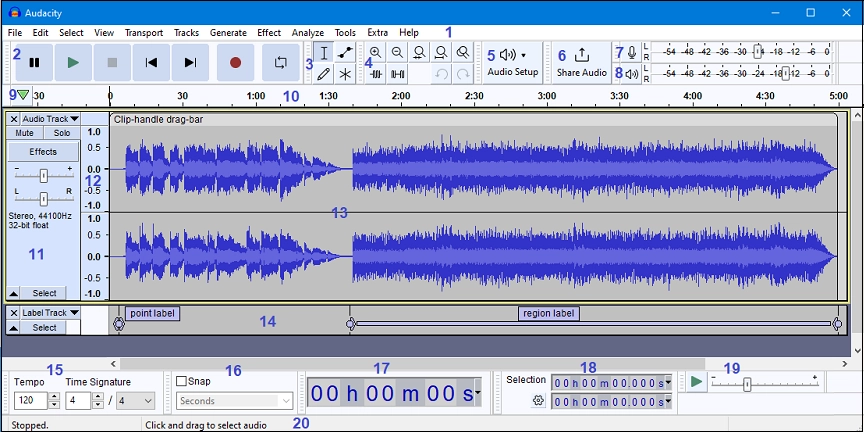Viewport: 864px width, 432px height.
Task: Click the Share Audio button
Action: tap(582, 63)
